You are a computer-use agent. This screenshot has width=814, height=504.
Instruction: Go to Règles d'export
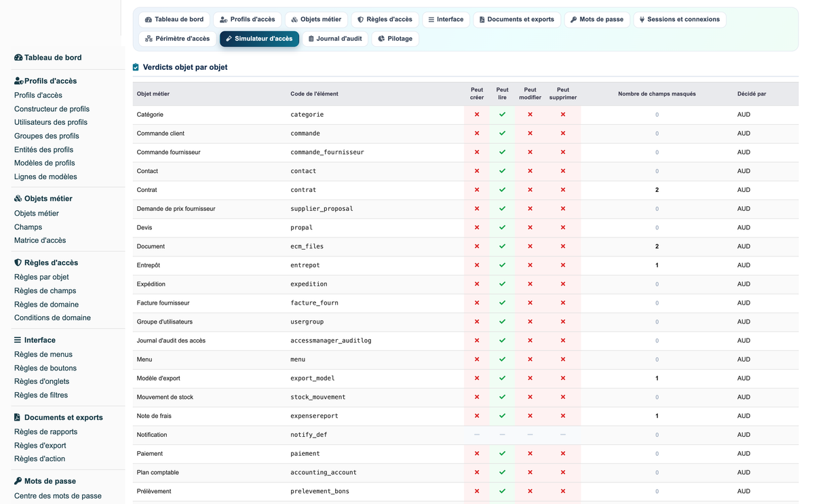tap(40, 446)
